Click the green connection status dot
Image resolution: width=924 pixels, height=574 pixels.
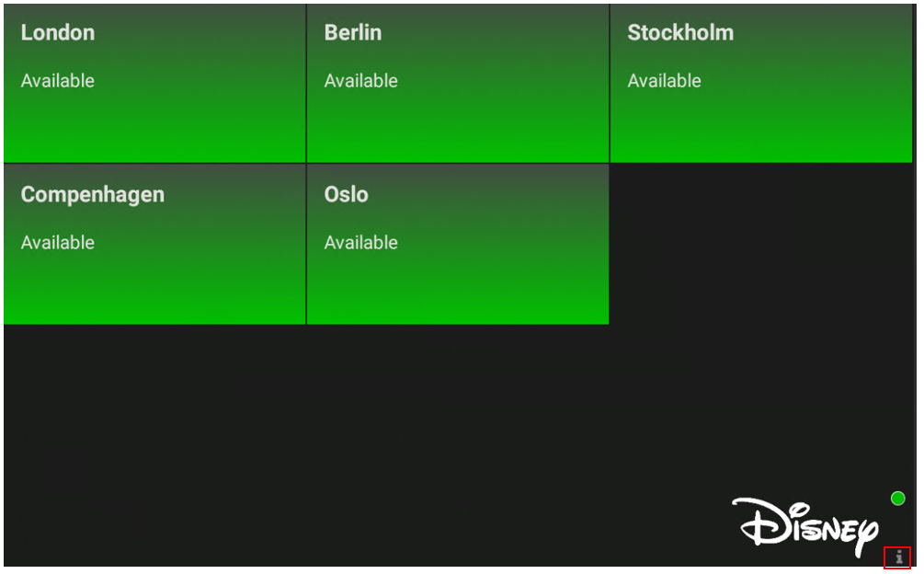pos(897,499)
